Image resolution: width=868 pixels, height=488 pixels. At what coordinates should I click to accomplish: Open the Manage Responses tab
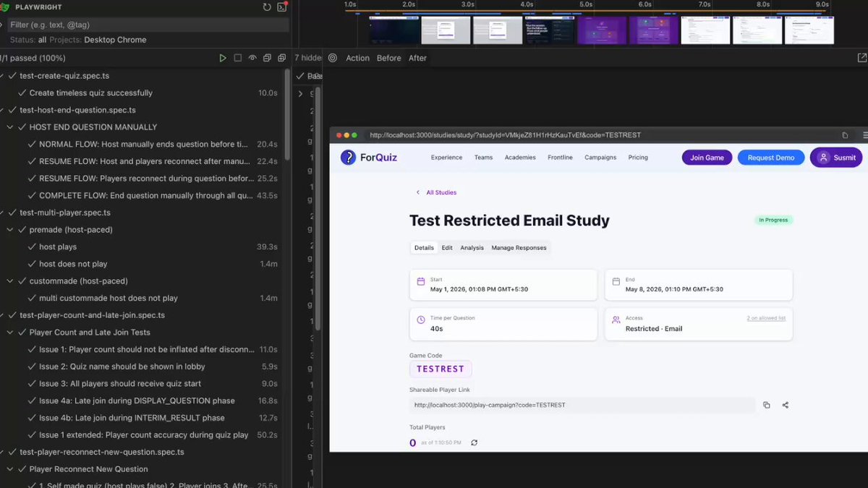pos(519,248)
